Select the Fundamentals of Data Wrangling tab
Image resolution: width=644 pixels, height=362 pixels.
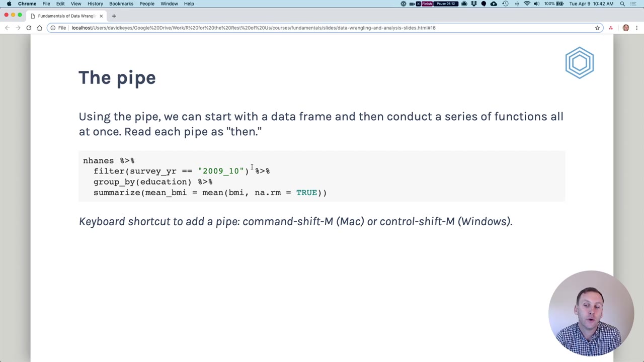tap(65, 16)
